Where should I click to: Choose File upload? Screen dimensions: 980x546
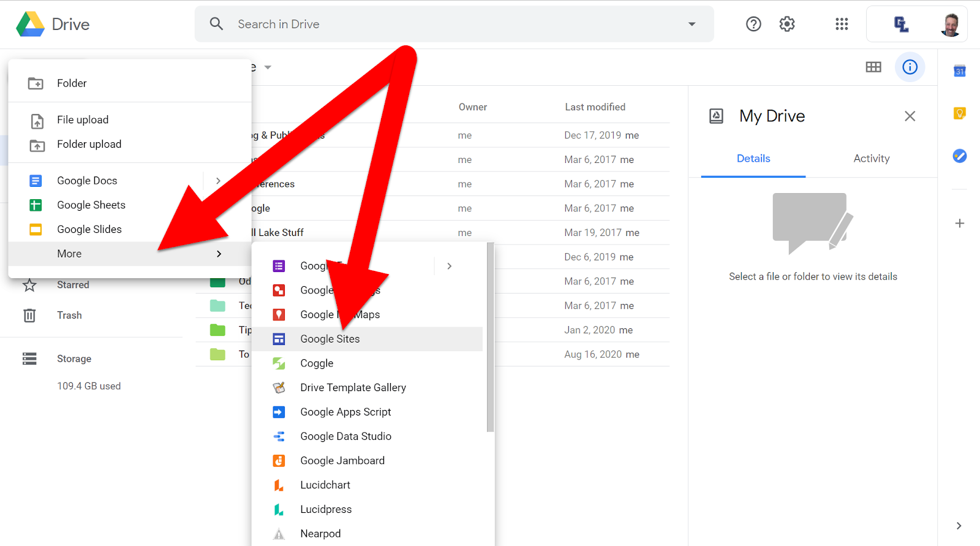coord(130,119)
